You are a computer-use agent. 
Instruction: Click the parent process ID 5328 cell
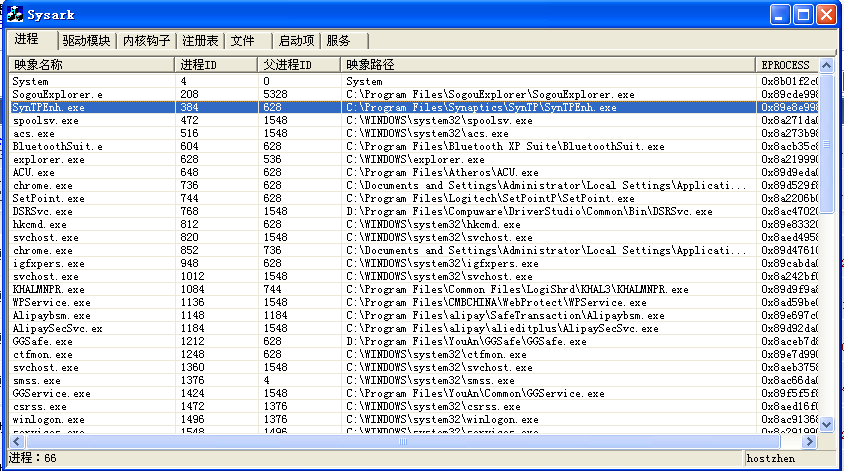[276, 94]
